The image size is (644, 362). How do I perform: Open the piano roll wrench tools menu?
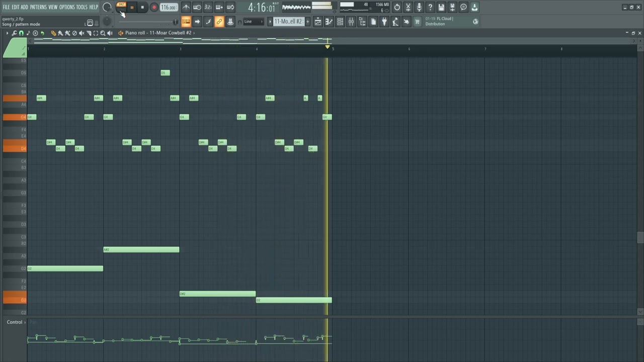pyautogui.click(x=14, y=33)
